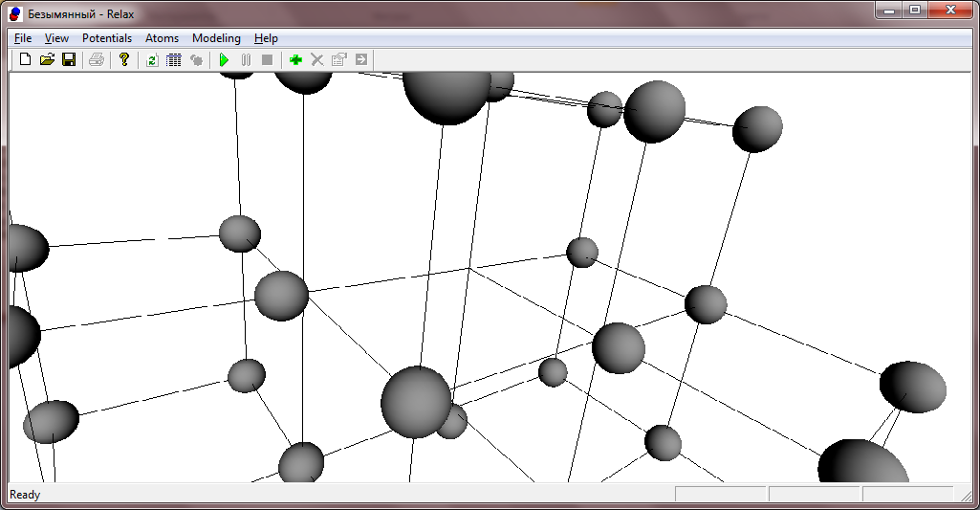This screenshot has width=980, height=510.
Task: Maximize the Relax window
Action: (915, 10)
